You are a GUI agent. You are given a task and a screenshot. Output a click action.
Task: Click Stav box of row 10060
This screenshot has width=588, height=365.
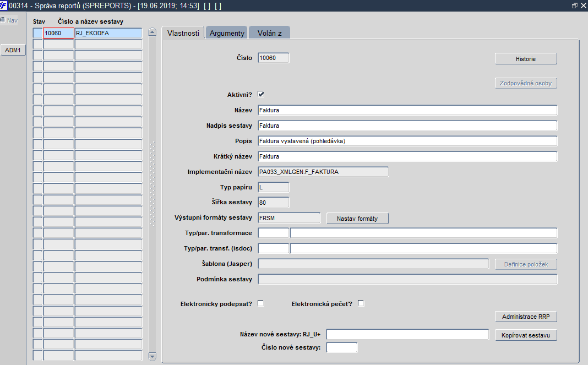[37, 33]
